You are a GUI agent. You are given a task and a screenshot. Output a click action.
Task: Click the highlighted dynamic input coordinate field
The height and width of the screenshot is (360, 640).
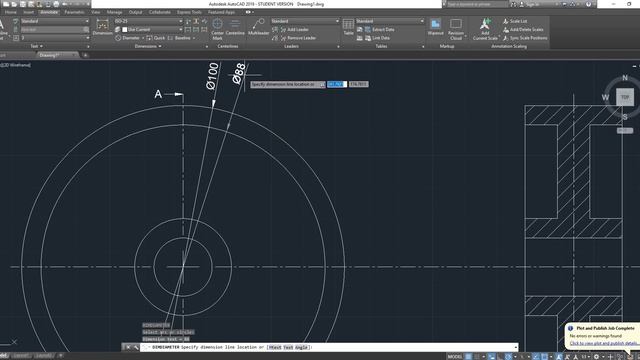pyautogui.click(x=337, y=84)
